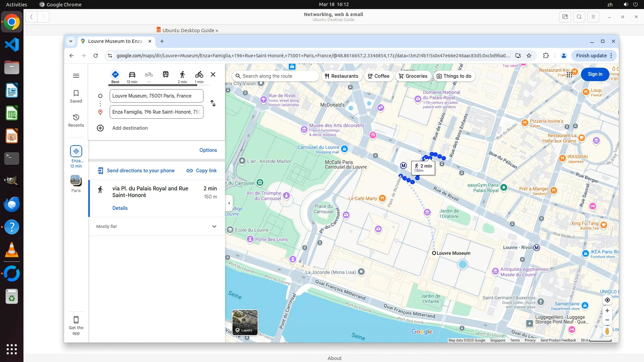Select the Driving travel mode icon
This screenshot has height=362, width=644.
132,75
